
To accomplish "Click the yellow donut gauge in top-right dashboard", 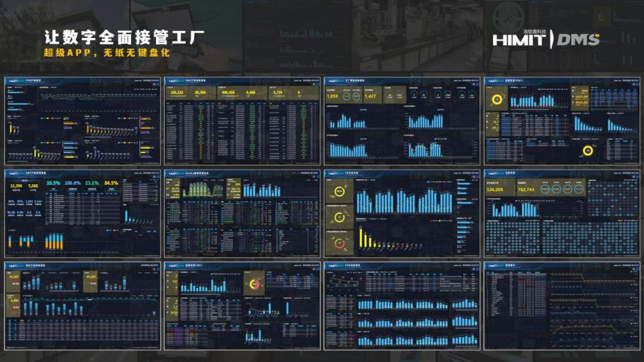I will [x=498, y=100].
